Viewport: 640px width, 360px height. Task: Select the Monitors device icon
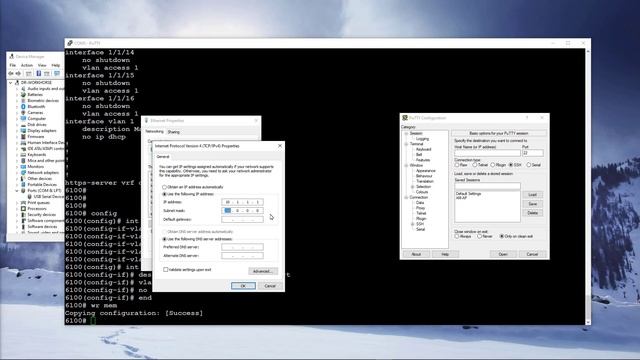point(23,167)
